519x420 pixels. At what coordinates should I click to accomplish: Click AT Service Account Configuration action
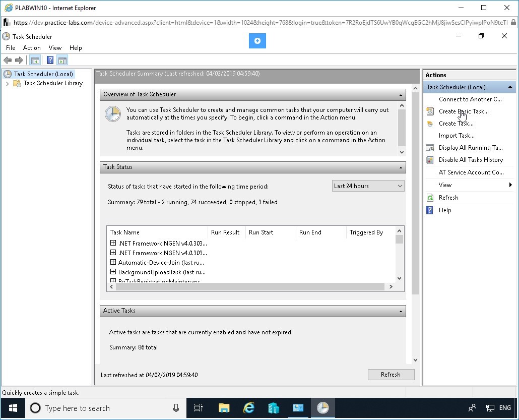(x=471, y=172)
